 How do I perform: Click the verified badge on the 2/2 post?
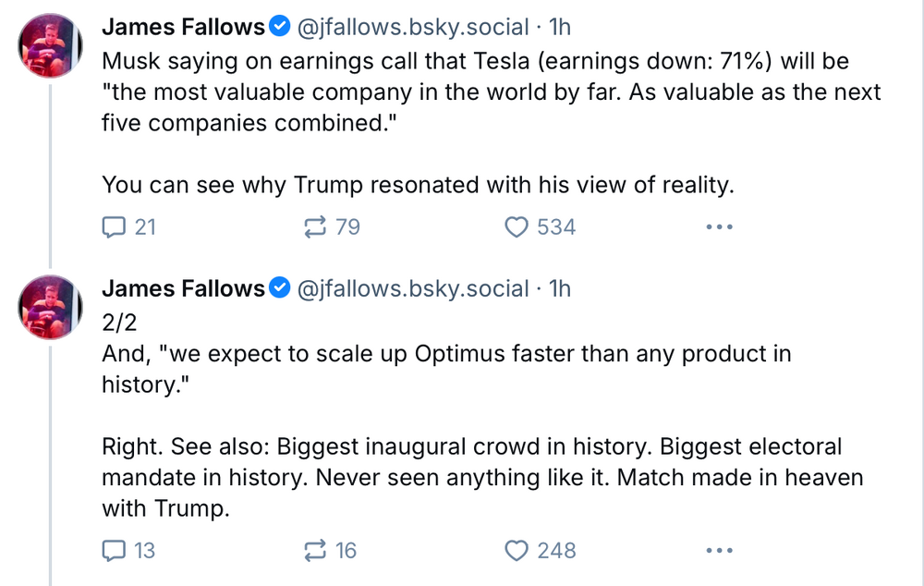pyautogui.click(x=279, y=289)
